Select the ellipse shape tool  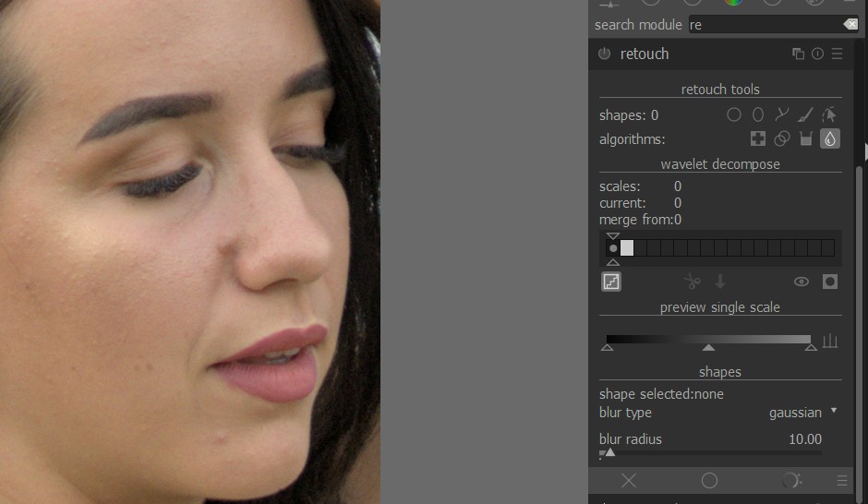click(x=758, y=114)
